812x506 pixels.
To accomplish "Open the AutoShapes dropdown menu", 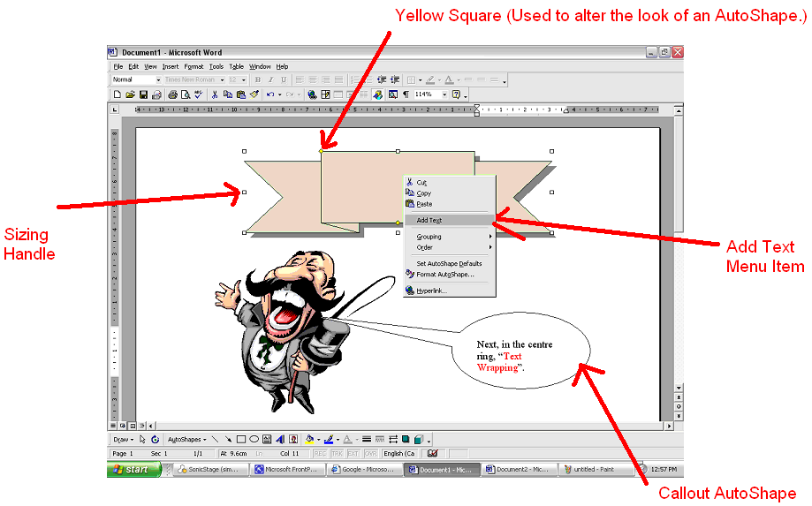I will (186, 439).
